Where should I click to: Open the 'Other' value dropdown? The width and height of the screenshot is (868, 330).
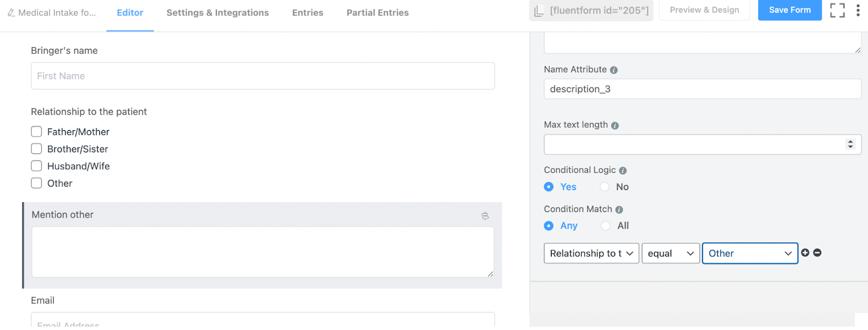point(750,253)
